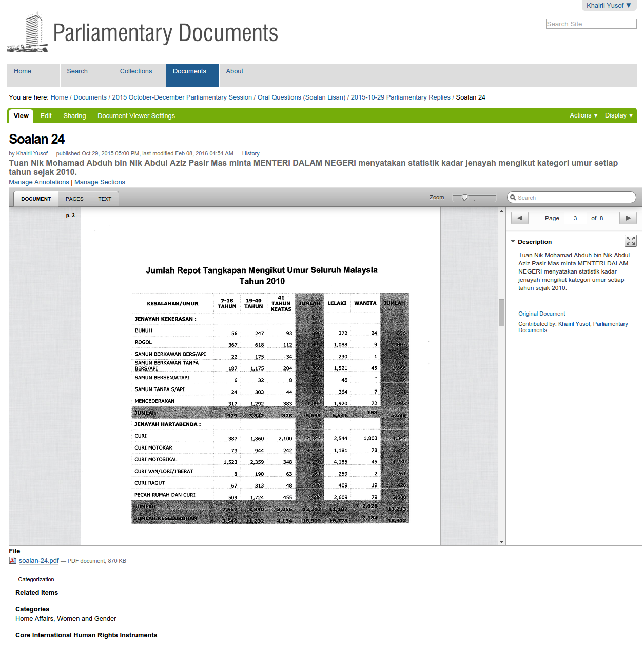Open Document Viewer Settings tab

click(136, 116)
